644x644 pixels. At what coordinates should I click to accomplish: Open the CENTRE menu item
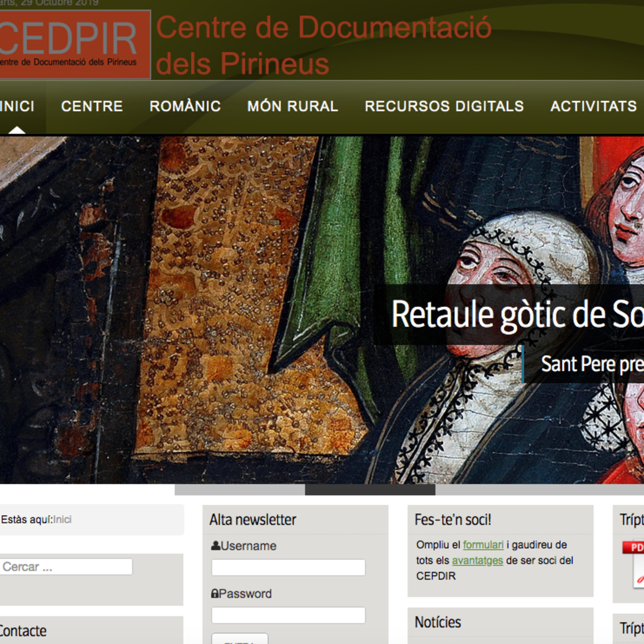[92, 106]
